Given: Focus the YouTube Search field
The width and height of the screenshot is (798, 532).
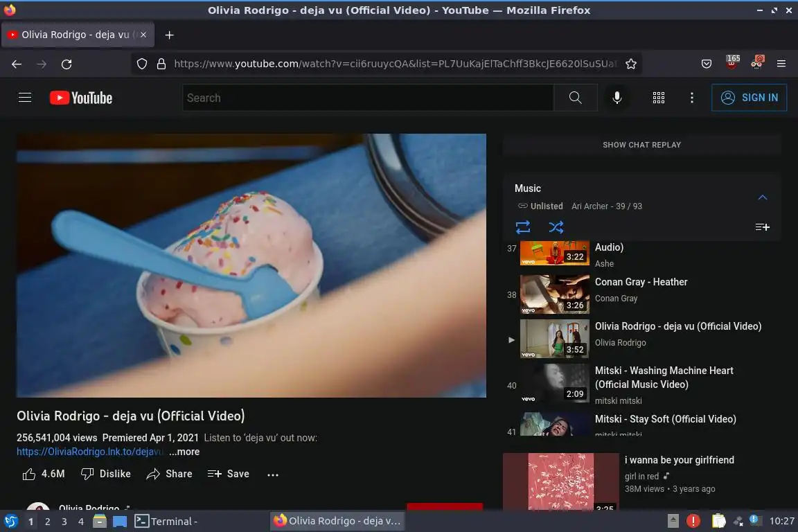Looking at the screenshot, I should 368,98.
